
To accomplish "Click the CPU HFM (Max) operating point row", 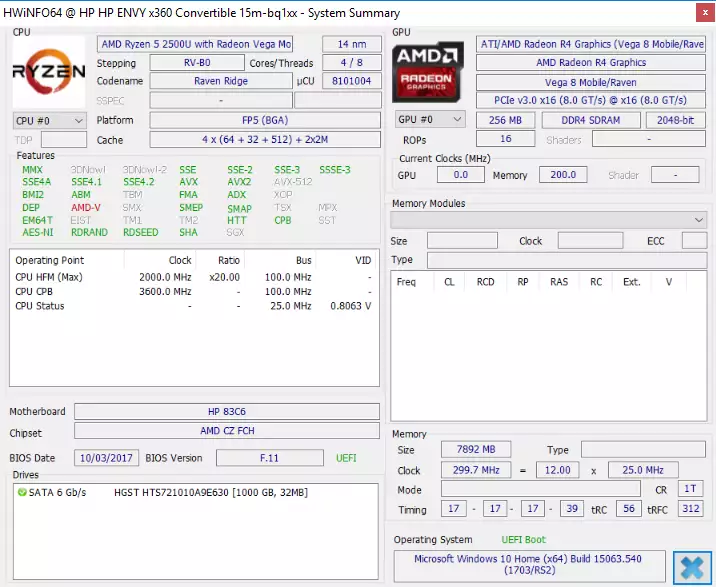I will [x=194, y=277].
